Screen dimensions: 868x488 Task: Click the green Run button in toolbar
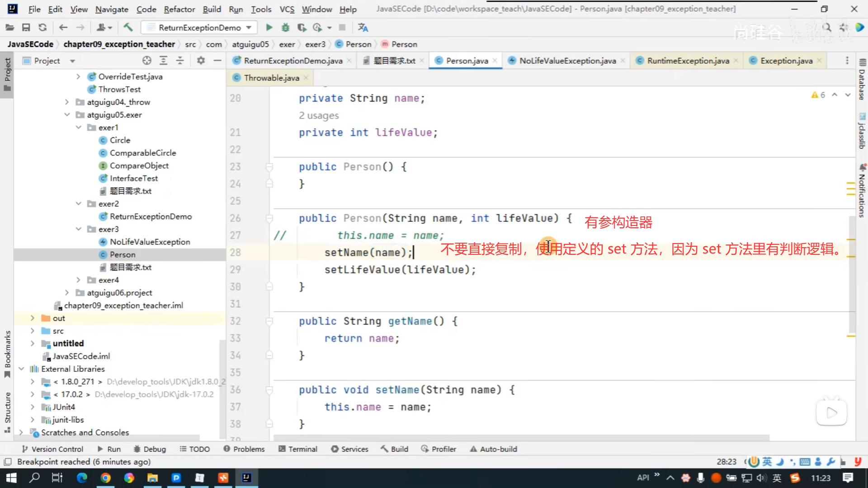pos(269,28)
